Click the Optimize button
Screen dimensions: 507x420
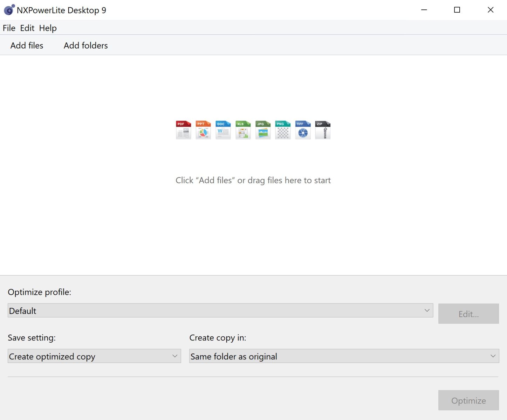[468, 400]
